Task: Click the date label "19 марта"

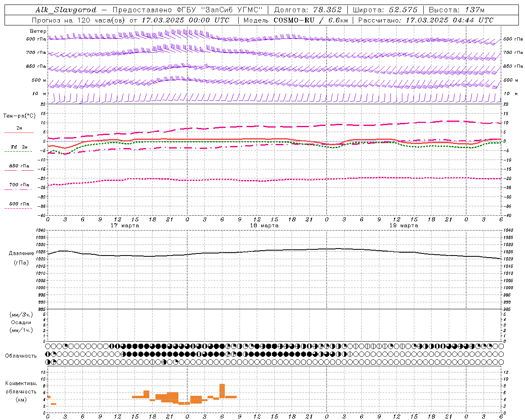Action: pyautogui.click(x=404, y=225)
